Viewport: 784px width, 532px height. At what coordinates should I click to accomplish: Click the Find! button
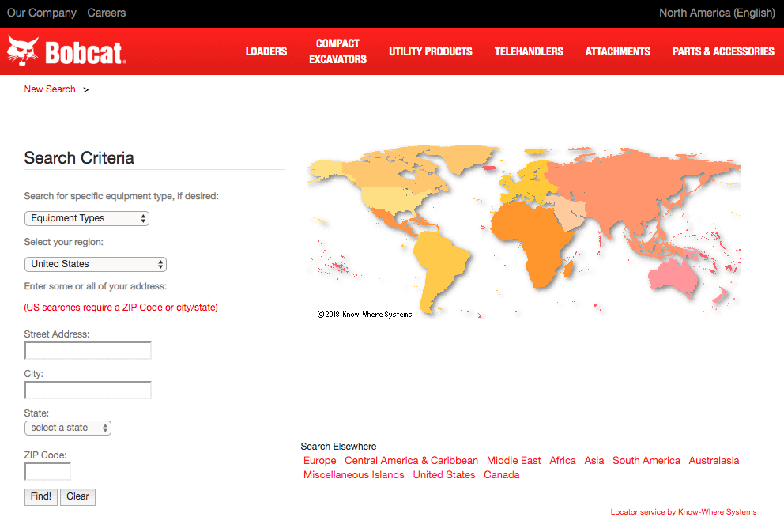pyautogui.click(x=41, y=497)
